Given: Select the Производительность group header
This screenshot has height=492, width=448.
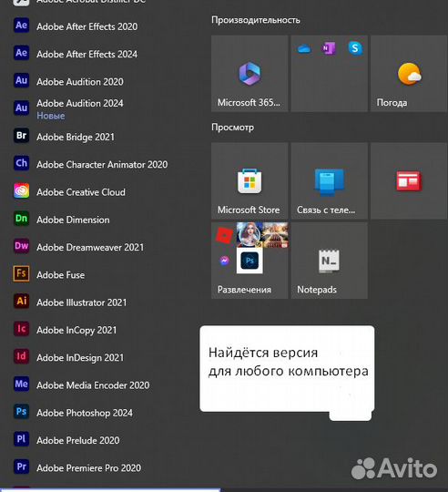Looking at the screenshot, I should 256,20.
